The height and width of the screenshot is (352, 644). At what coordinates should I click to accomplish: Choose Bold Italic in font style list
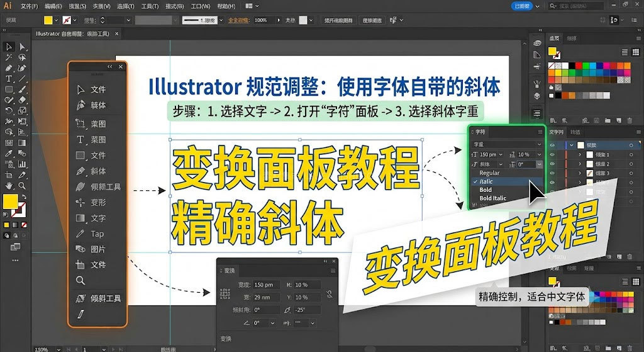click(493, 198)
